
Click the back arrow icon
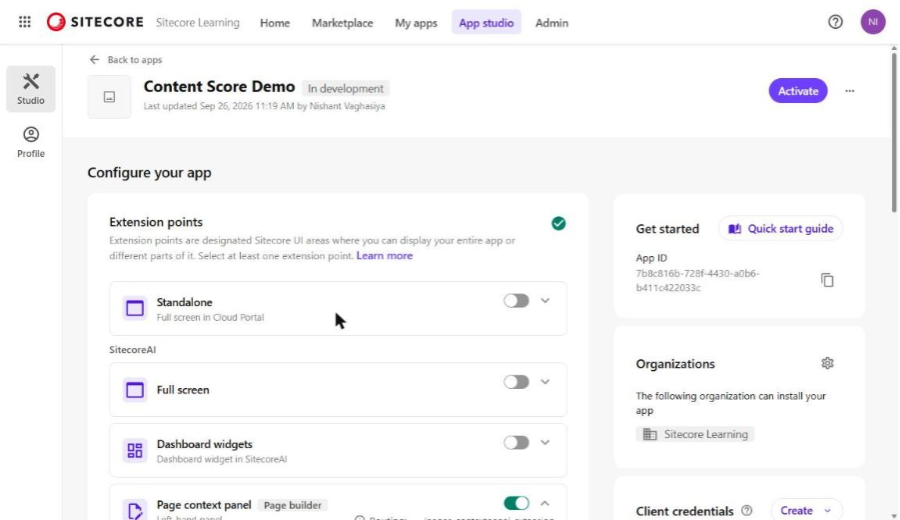click(x=94, y=60)
